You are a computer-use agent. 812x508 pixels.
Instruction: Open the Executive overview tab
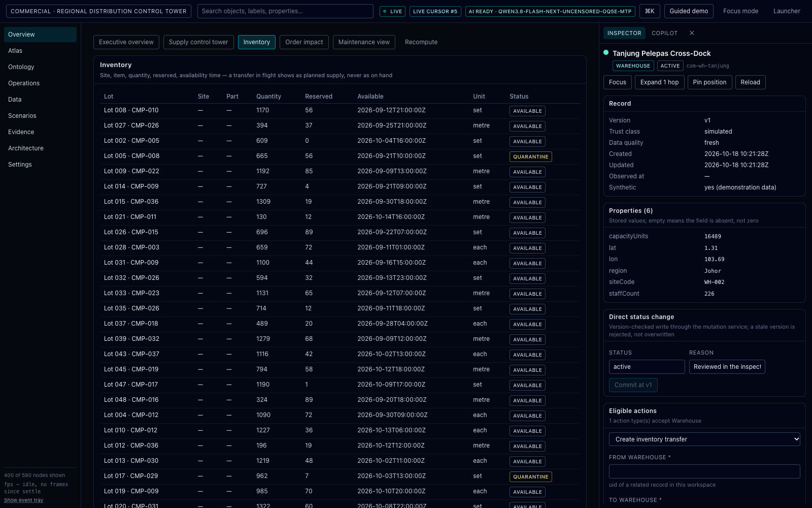[126, 42]
